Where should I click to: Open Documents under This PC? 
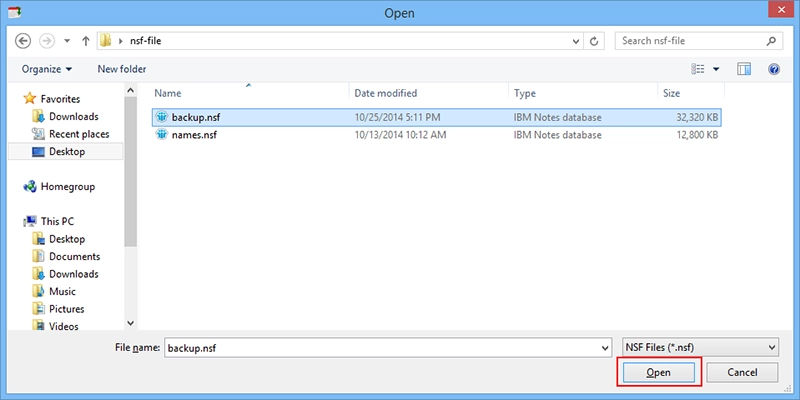point(74,257)
